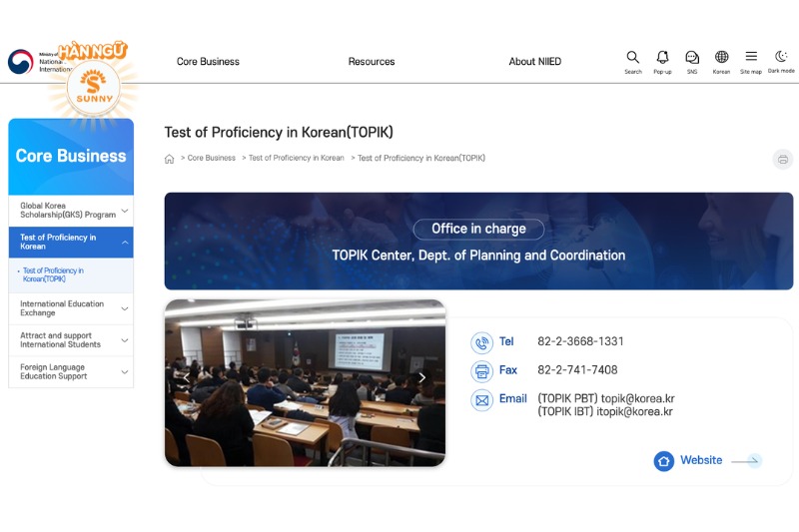The image size is (799, 532).
Task: Click the lecture hall photo
Action: pos(305,383)
